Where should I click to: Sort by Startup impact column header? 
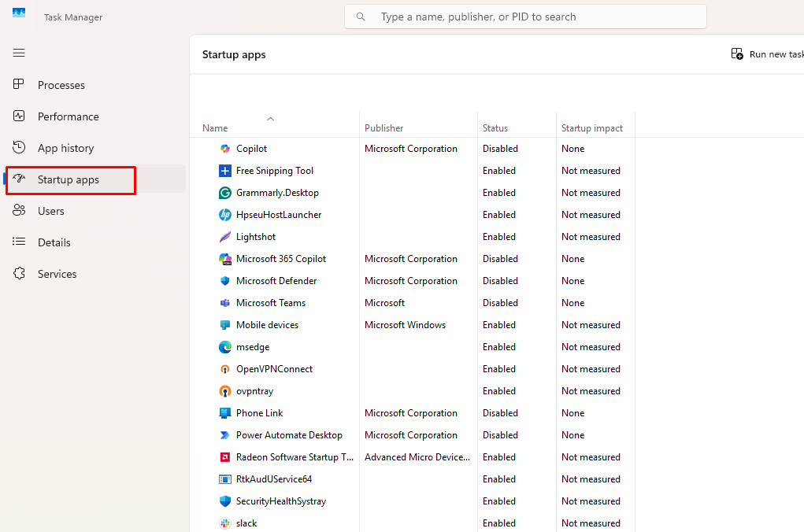(x=591, y=128)
